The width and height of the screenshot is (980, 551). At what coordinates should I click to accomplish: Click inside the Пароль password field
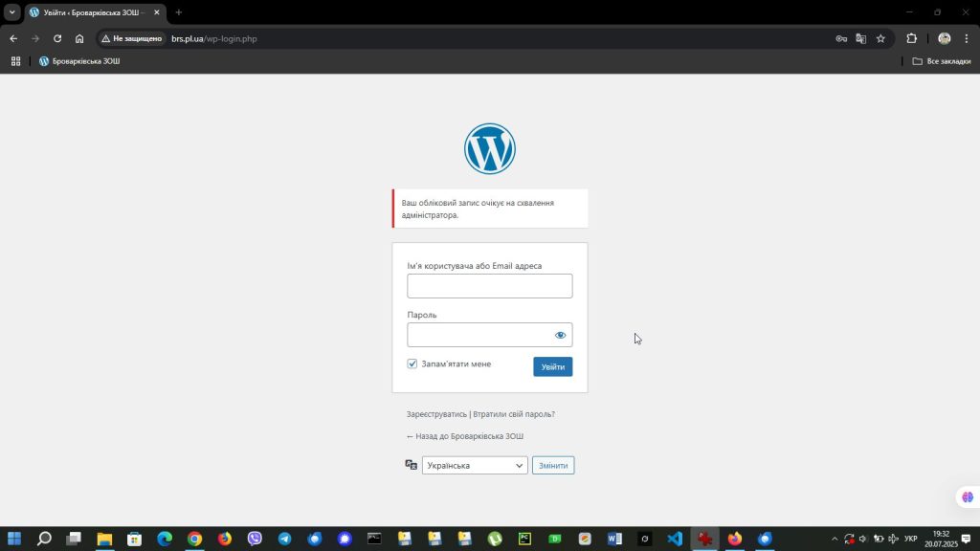tap(479, 335)
